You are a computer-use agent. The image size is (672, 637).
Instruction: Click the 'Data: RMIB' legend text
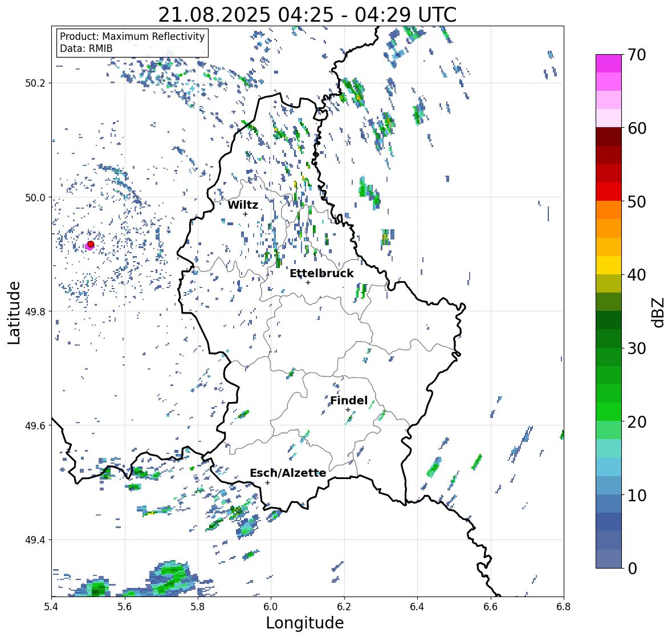86,48
